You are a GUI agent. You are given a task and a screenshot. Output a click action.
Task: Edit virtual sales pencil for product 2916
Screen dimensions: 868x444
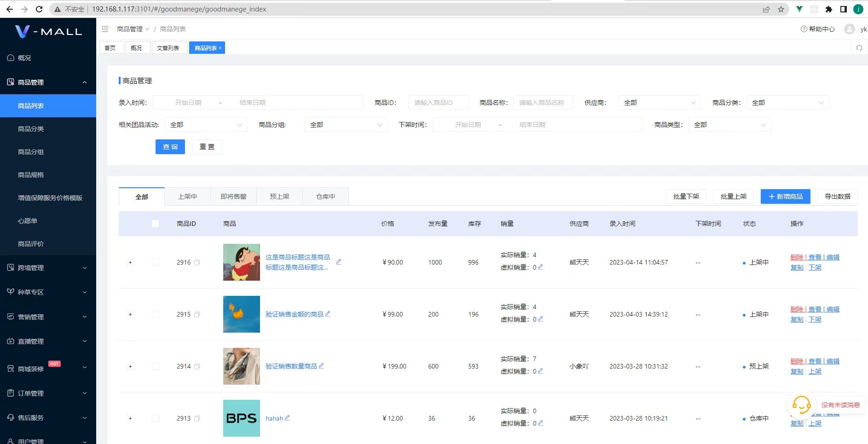[541, 267]
